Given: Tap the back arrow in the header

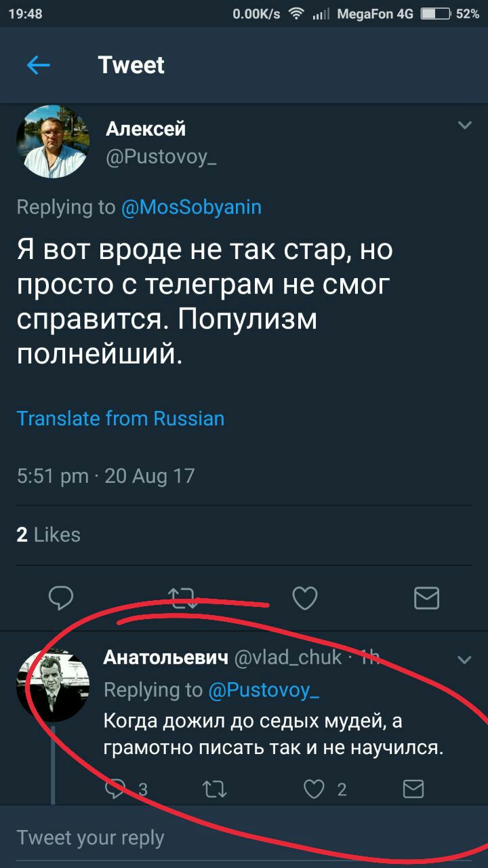Looking at the screenshot, I should point(39,65).
